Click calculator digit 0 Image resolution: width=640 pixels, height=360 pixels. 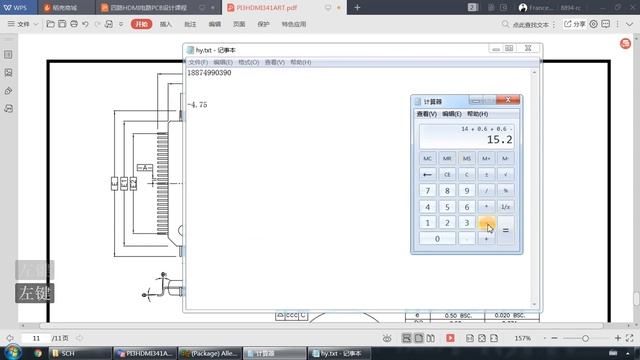tap(437, 239)
